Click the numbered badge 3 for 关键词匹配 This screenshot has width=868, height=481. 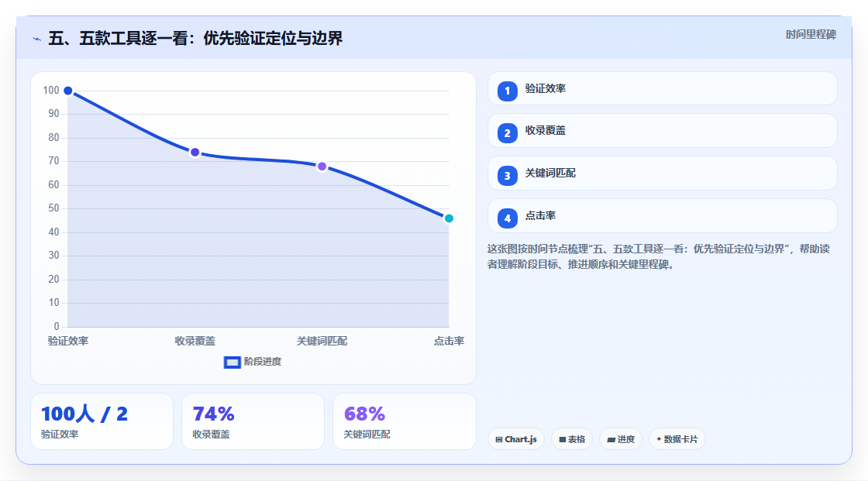tap(507, 176)
